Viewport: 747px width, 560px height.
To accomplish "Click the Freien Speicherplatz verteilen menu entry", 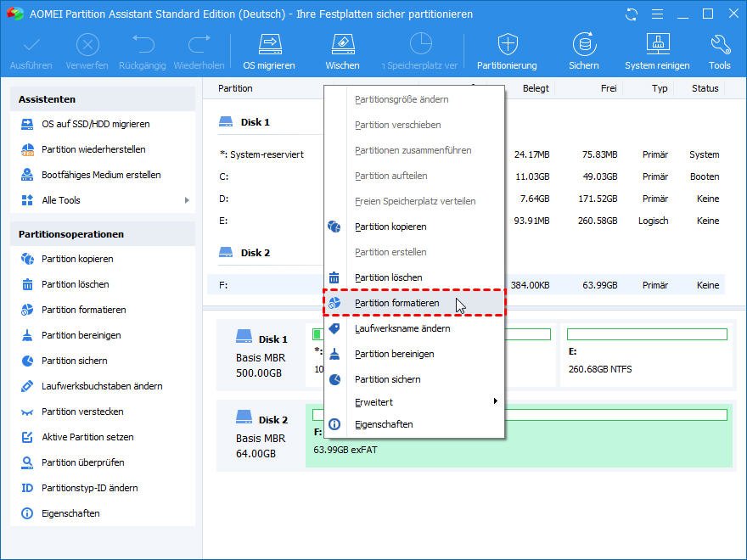I will coord(414,201).
